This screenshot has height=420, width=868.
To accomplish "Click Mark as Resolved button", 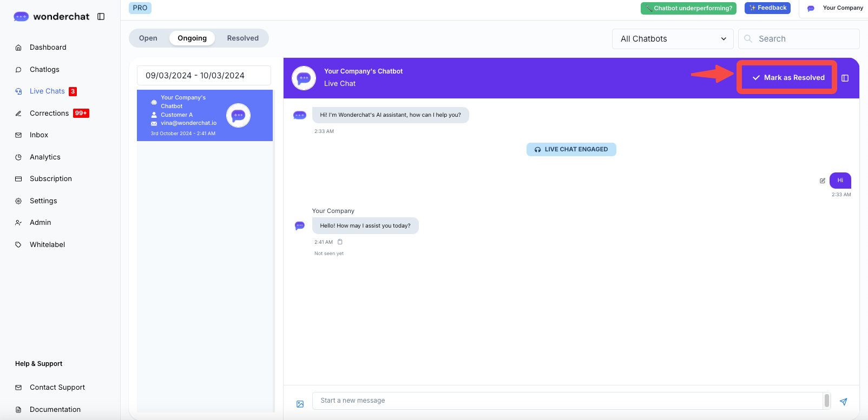I will [787, 78].
